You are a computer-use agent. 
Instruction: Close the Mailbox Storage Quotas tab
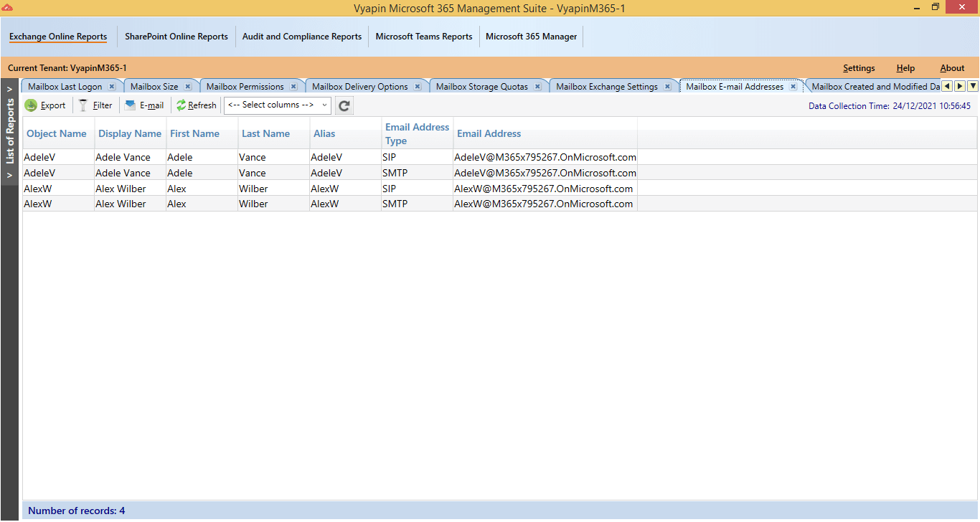[x=537, y=87]
